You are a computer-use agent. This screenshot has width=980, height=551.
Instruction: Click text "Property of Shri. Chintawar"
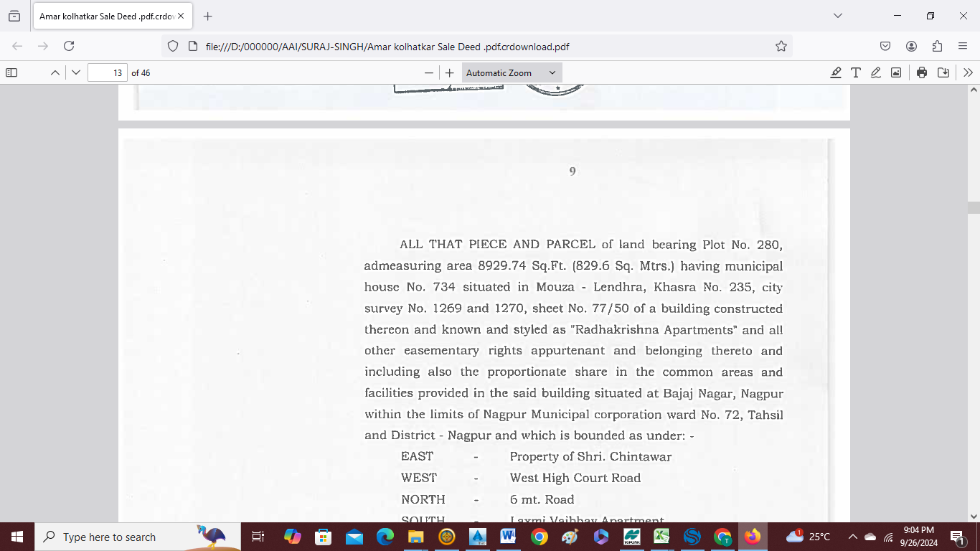(x=590, y=456)
